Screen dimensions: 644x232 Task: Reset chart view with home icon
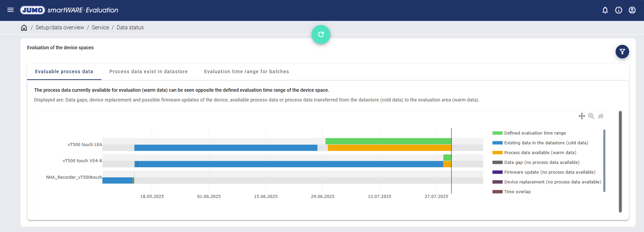(x=600, y=116)
